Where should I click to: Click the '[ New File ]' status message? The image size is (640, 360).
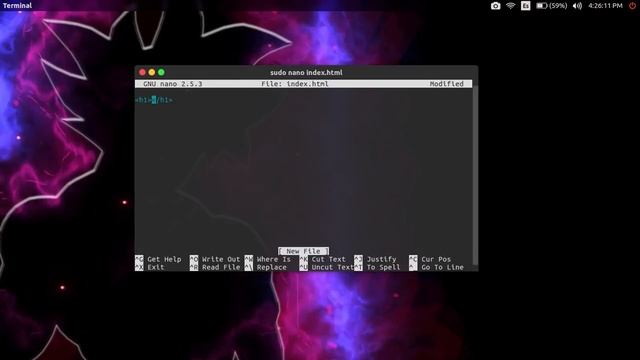click(x=303, y=251)
